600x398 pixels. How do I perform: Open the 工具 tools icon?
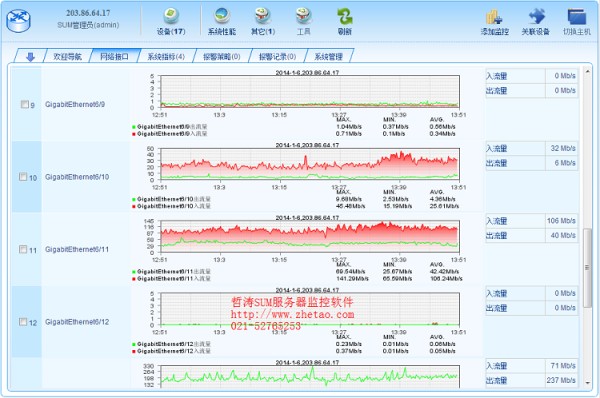coord(304,16)
